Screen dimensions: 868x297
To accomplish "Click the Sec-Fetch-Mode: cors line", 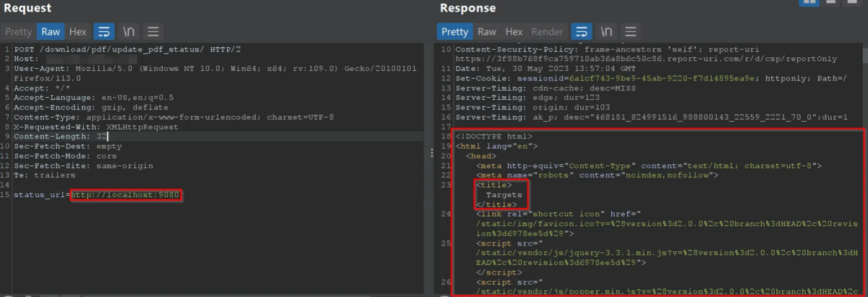I will 66,156.
